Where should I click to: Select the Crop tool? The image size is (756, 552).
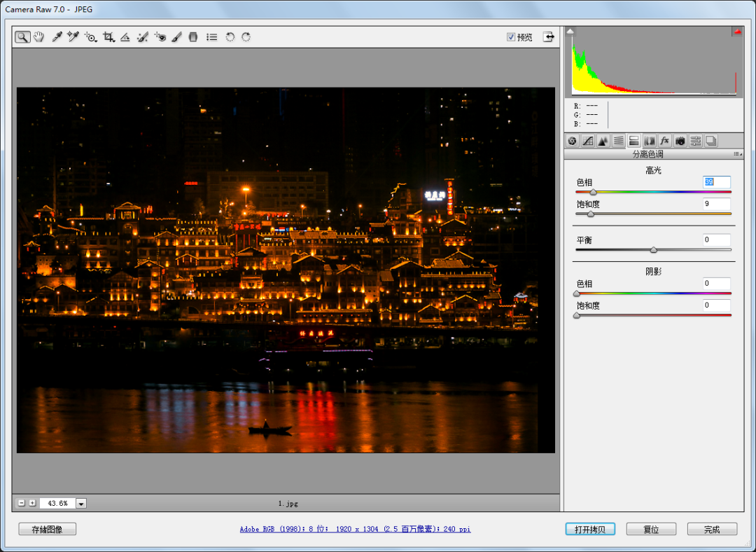[x=108, y=36]
